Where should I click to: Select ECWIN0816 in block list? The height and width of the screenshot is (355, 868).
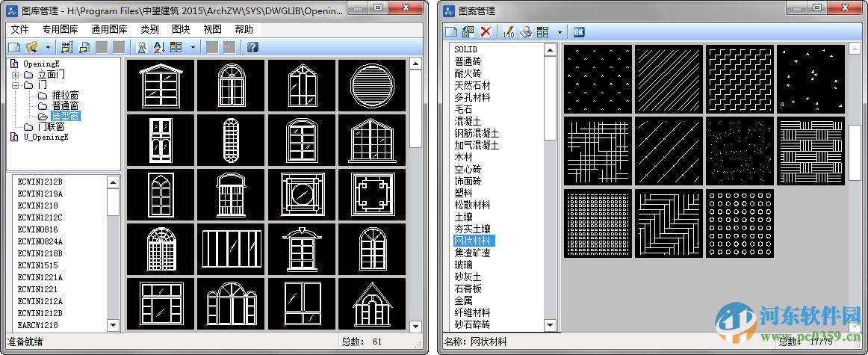[x=37, y=229]
